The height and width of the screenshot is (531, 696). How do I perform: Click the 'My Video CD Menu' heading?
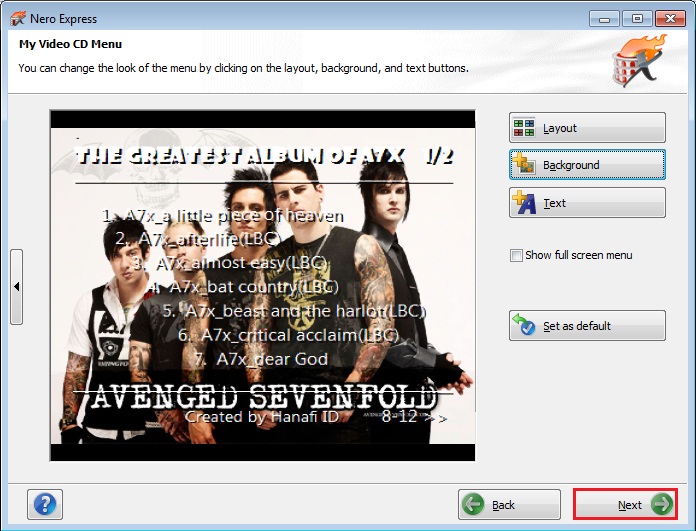[70, 44]
